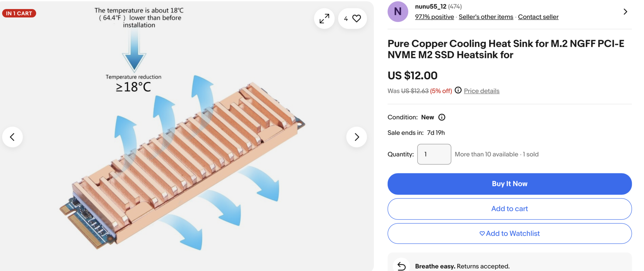
Task: Click the heart favorite icon on image
Action: [x=356, y=19]
